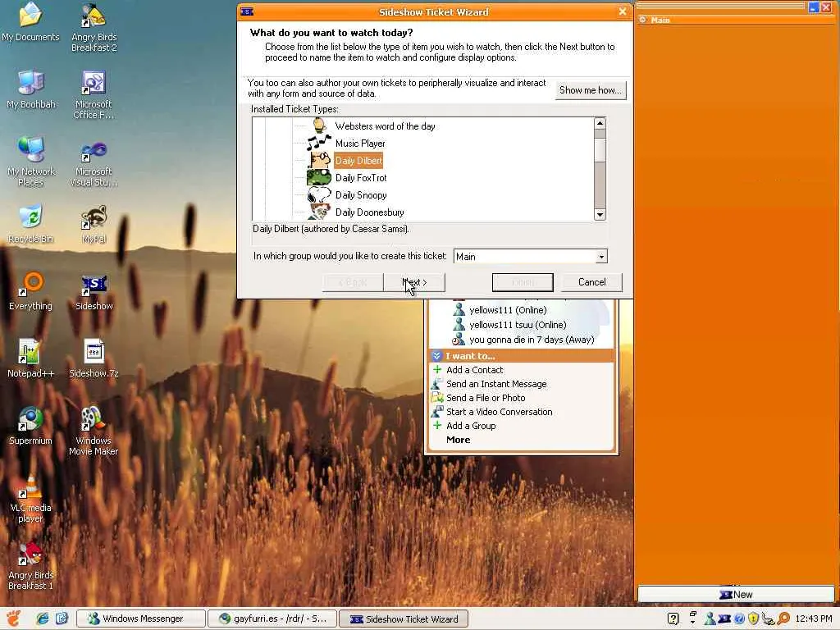The image size is (840, 630).
Task: Choose Start a Video Conversation
Action: [499, 412]
